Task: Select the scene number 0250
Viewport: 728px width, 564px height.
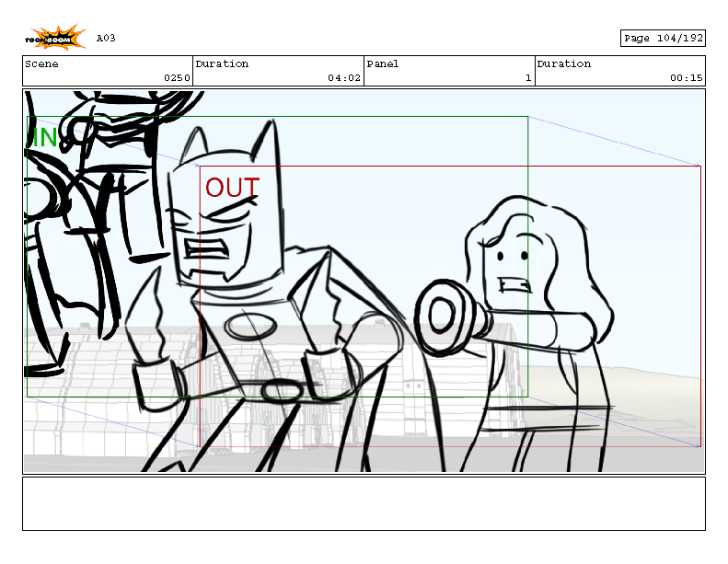Action: [177, 78]
